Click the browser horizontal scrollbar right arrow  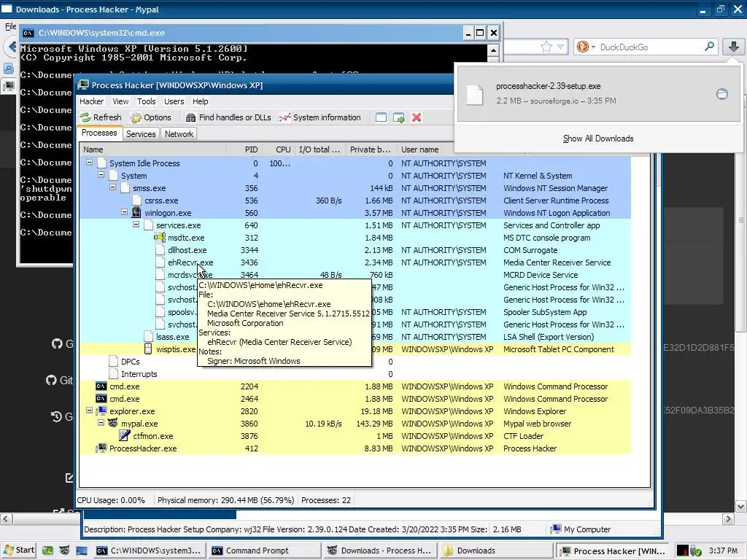[x=728, y=518]
